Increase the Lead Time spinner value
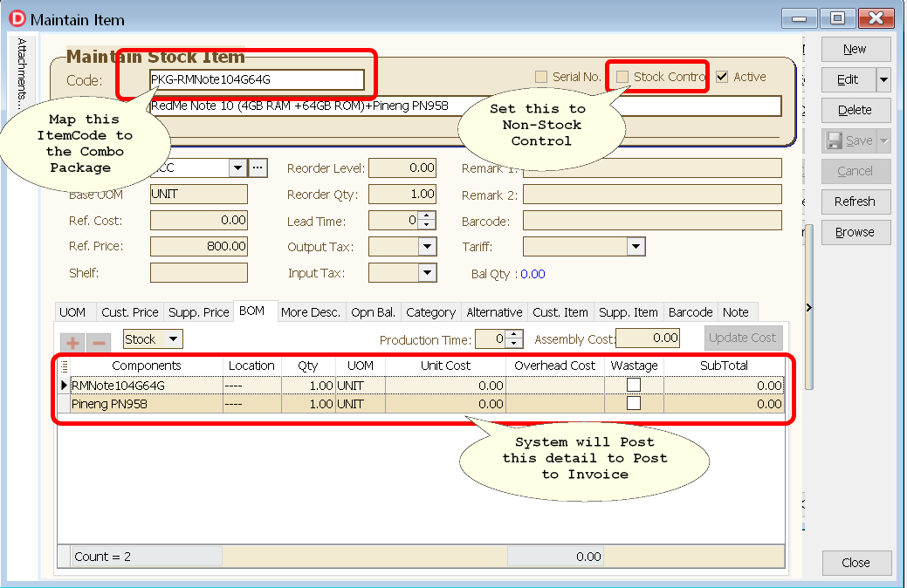907x588 pixels. (x=426, y=216)
